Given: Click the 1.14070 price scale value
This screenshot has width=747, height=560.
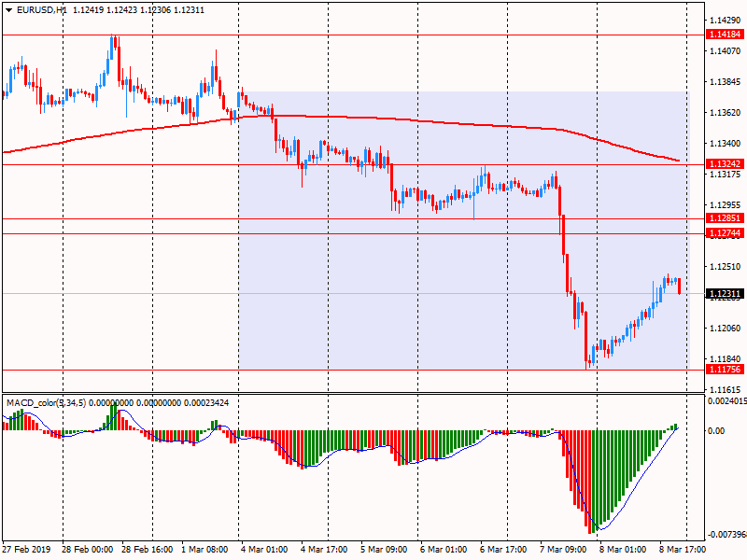Looking at the screenshot, I should click(x=726, y=51).
